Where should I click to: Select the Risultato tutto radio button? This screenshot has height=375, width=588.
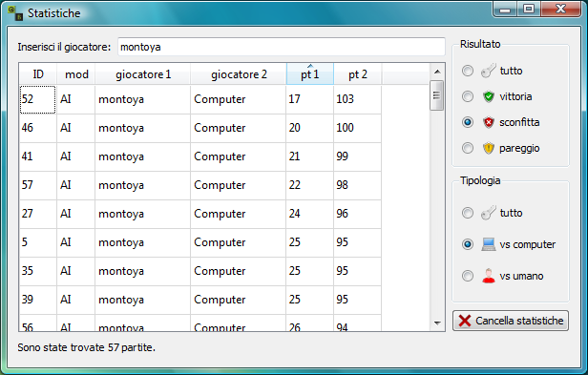468,71
